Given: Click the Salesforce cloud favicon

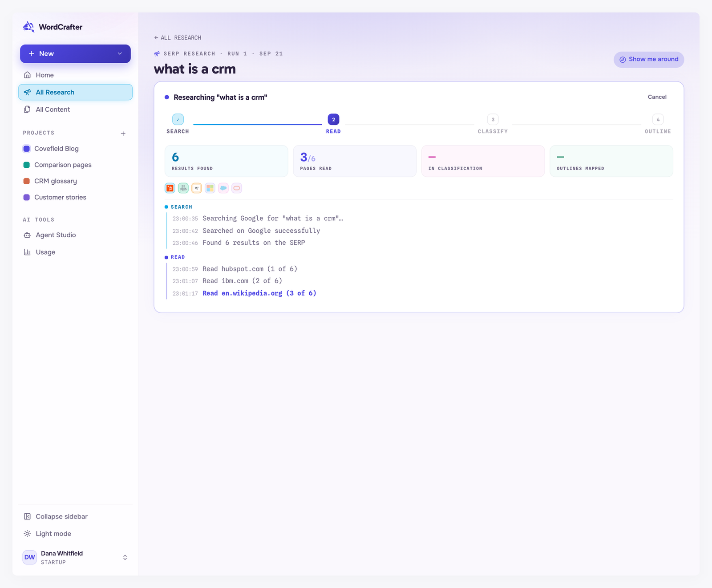Looking at the screenshot, I should (223, 188).
